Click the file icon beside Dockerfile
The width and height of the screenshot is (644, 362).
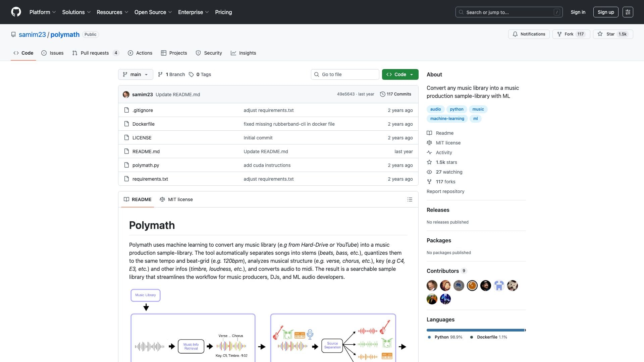tap(126, 124)
